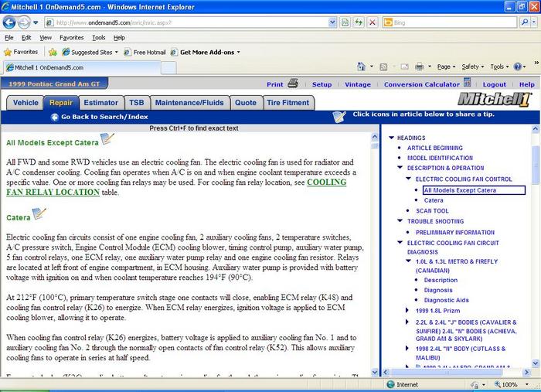Click the tip note icon beside Catera heading
The height and width of the screenshot is (392, 541).
click(x=39, y=213)
